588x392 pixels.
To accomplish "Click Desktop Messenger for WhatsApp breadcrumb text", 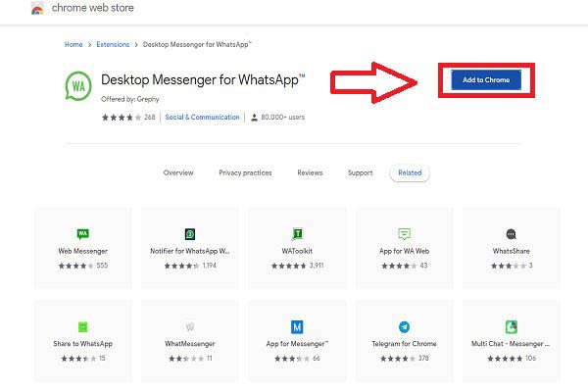I will (x=197, y=45).
